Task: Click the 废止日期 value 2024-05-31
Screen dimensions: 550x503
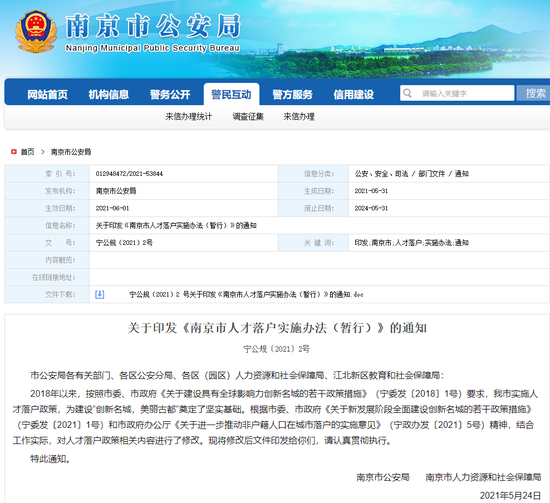Action: pos(371,208)
